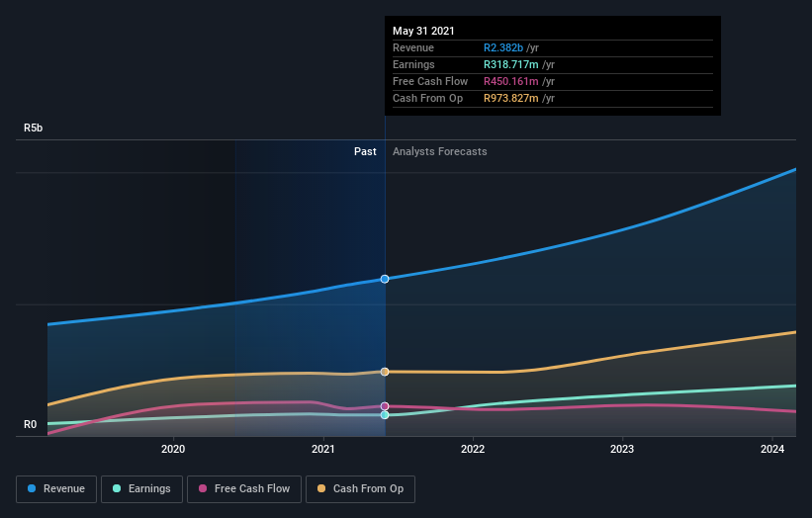Image resolution: width=812 pixels, height=518 pixels.
Task: Click the R973.827m cash from op value
Action: click(x=511, y=98)
